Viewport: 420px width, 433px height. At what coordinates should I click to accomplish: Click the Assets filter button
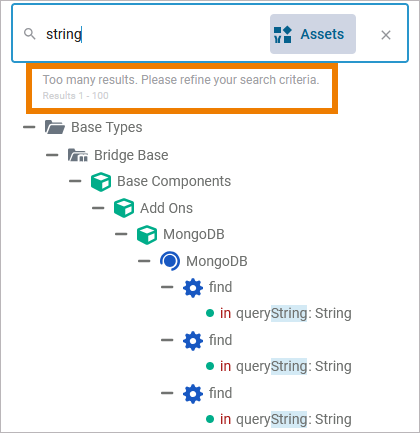pos(313,34)
